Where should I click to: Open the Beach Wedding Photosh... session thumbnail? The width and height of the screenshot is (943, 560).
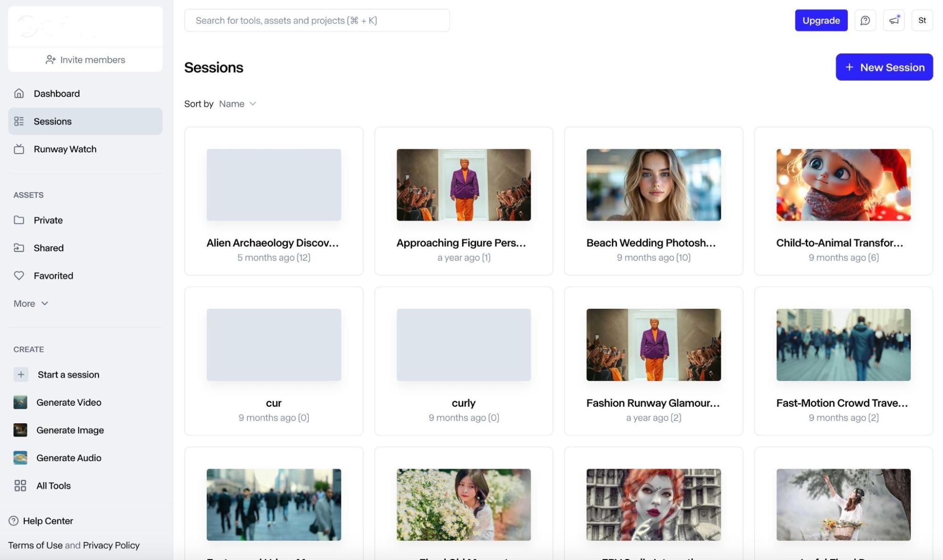(x=653, y=185)
